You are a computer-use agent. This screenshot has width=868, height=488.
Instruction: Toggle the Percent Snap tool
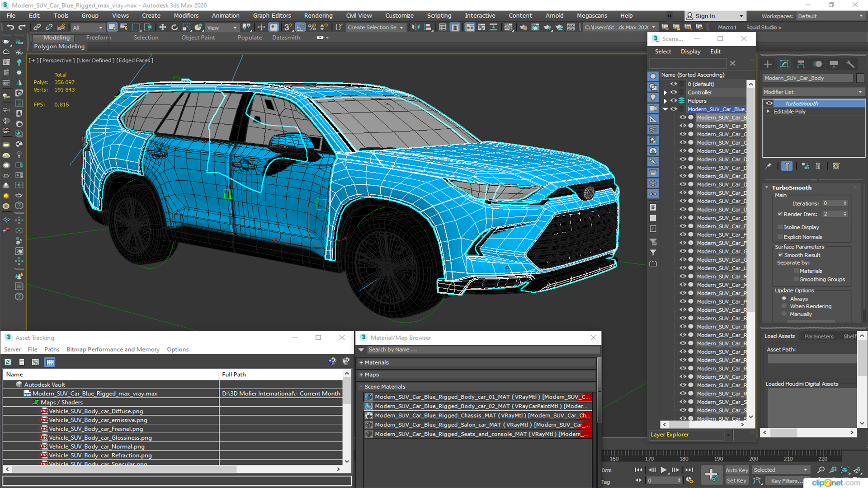[312, 27]
